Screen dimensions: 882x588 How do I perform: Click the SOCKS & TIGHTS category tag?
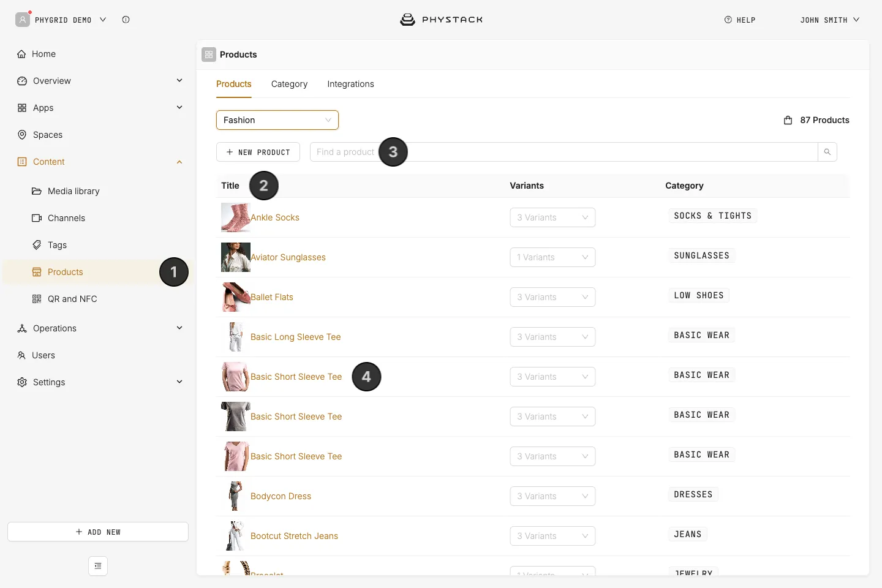[x=712, y=216]
